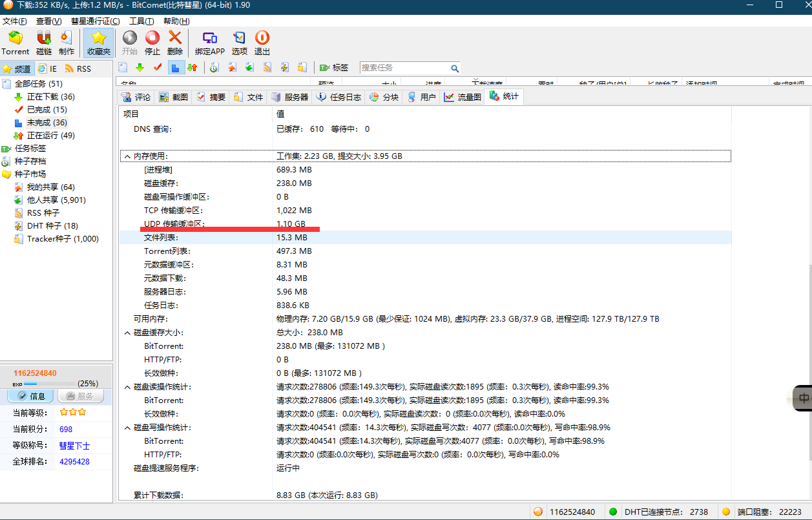Open DHT 种子 (18) in the sidebar
The height and width of the screenshot is (520, 812).
pos(52,226)
